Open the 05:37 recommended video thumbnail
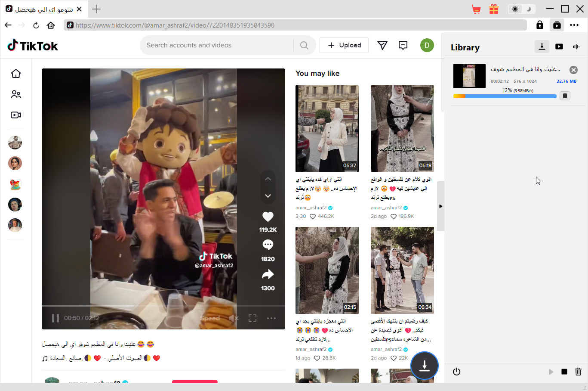 pyautogui.click(x=327, y=129)
